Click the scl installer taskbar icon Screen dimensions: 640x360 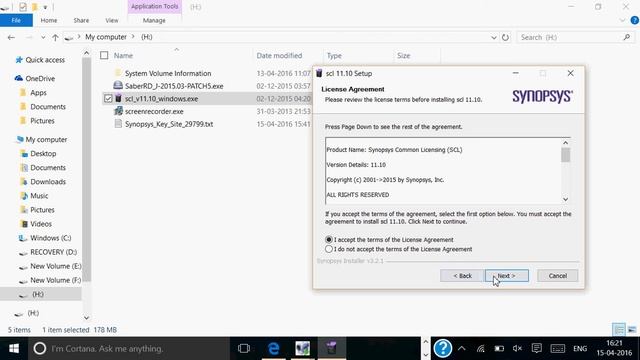coord(331,349)
